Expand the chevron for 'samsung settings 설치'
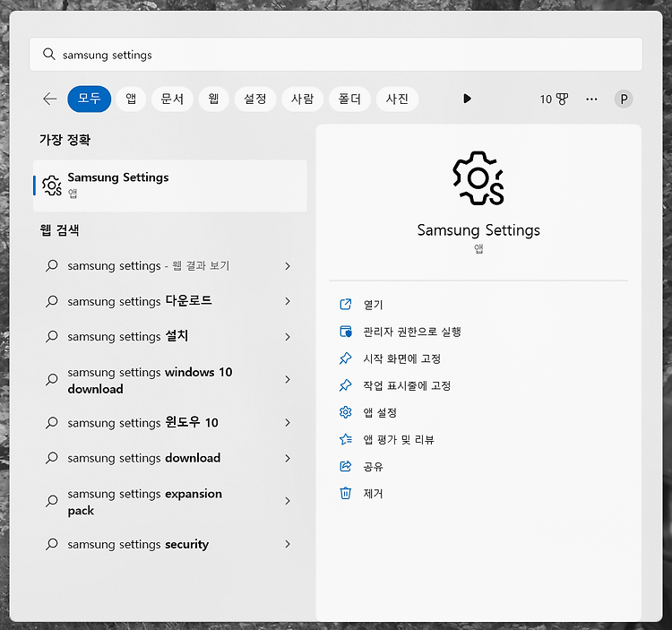Screen dimensions: 672x630 point(288,337)
